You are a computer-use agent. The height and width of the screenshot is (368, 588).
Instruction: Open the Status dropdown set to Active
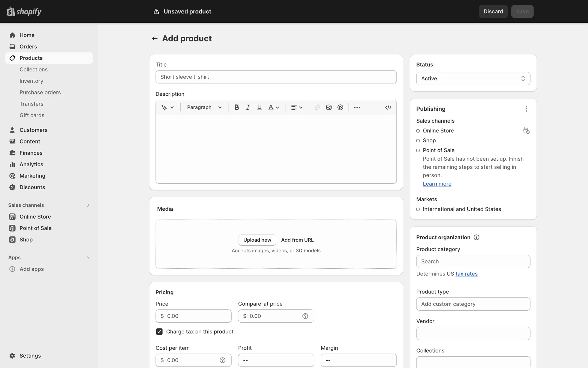click(x=473, y=79)
